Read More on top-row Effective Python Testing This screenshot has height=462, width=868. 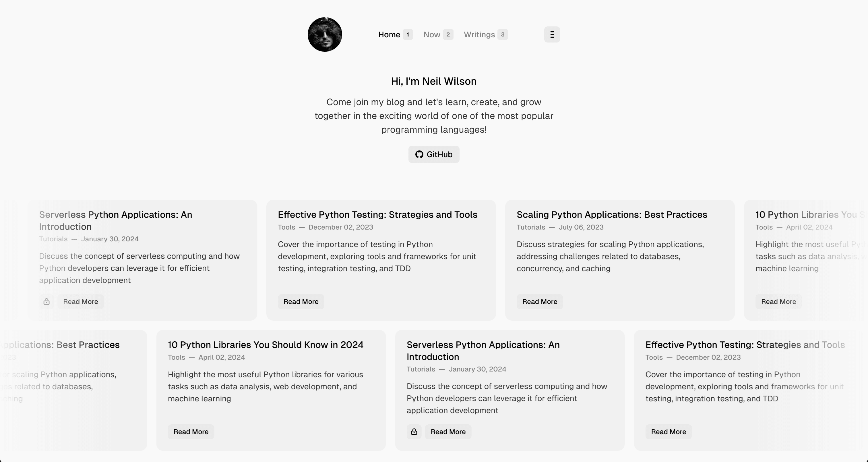coord(301,301)
